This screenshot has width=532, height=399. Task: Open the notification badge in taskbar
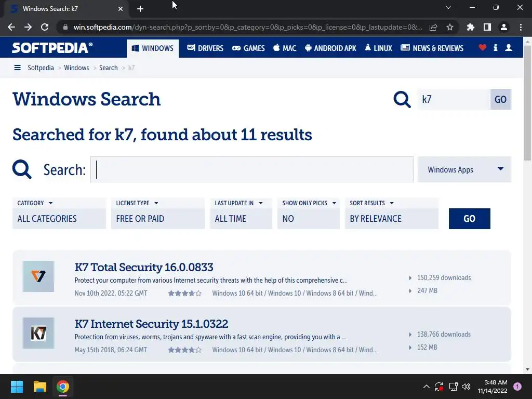[x=517, y=387]
